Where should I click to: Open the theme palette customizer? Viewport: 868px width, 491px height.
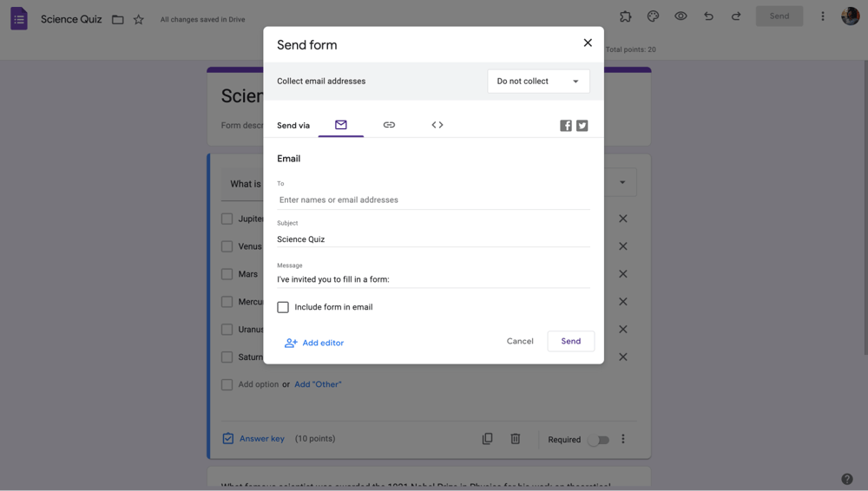pyautogui.click(x=653, y=16)
